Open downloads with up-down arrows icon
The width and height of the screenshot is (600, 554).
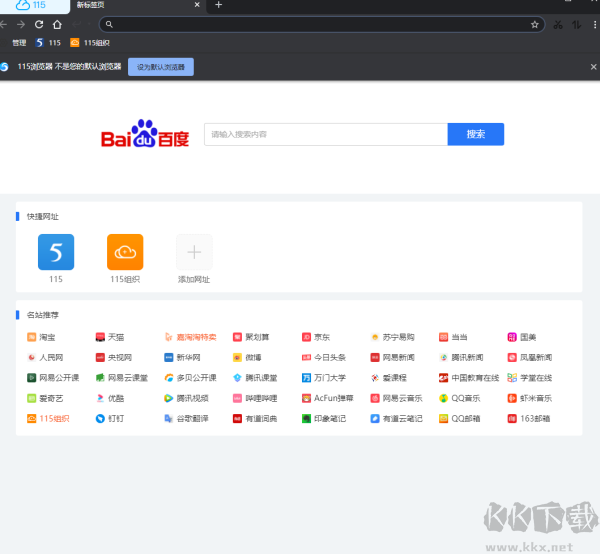pyautogui.click(x=576, y=25)
